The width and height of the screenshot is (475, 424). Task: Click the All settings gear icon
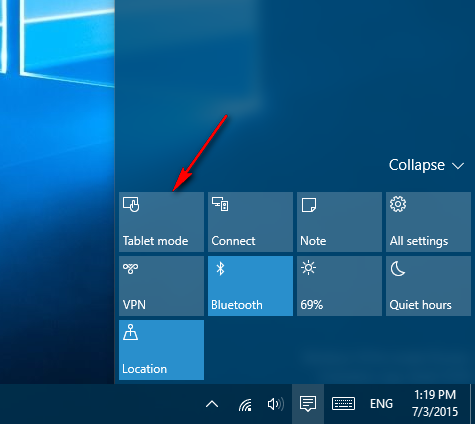[x=398, y=204]
